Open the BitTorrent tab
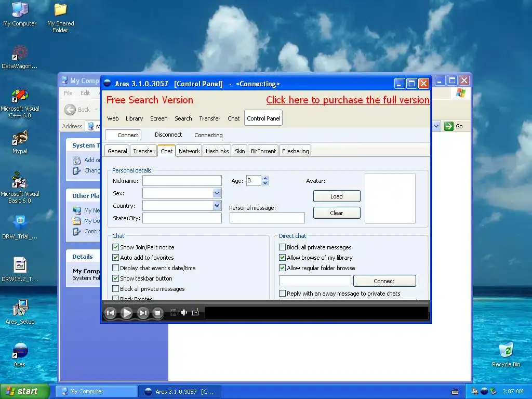This screenshot has height=399, width=532. (263, 151)
